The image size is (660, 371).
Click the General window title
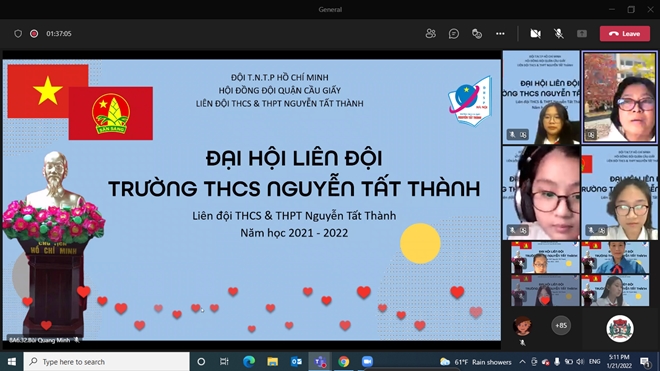(x=330, y=9)
